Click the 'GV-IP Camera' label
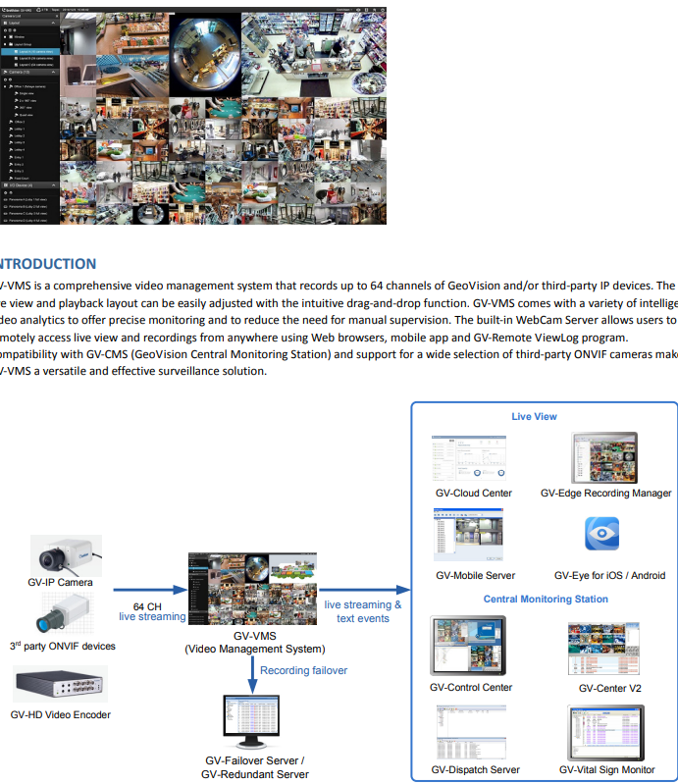The image size is (678, 784). (x=60, y=583)
